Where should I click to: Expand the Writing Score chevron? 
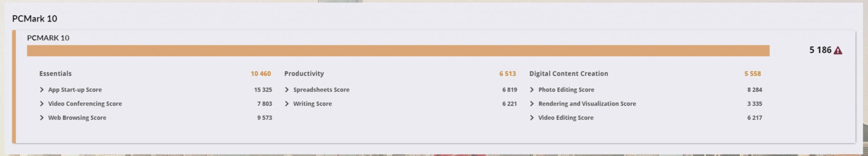point(287,103)
